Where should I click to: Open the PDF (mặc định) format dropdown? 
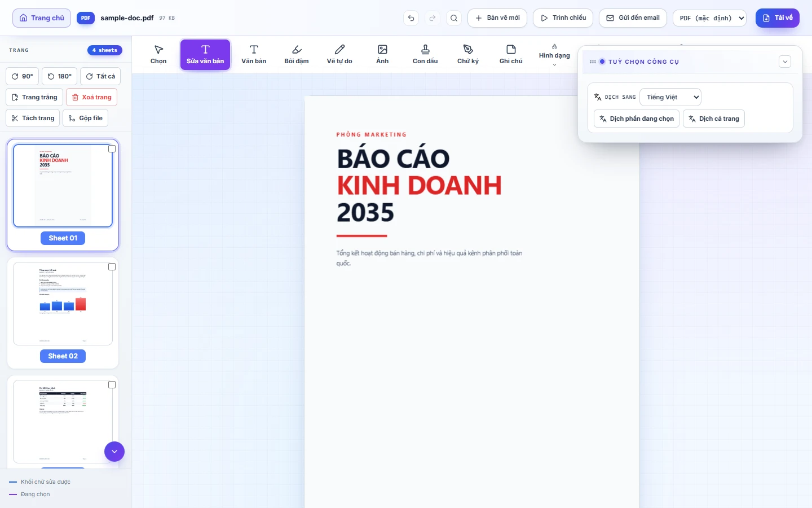(x=710, y=18)
